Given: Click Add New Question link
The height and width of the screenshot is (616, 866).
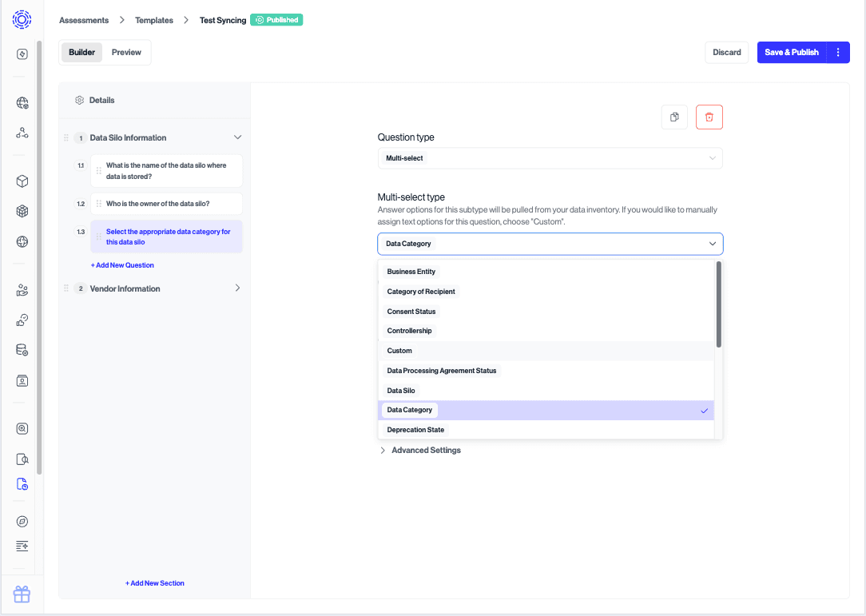Looking at the screenshot, I should coord(122,265).
